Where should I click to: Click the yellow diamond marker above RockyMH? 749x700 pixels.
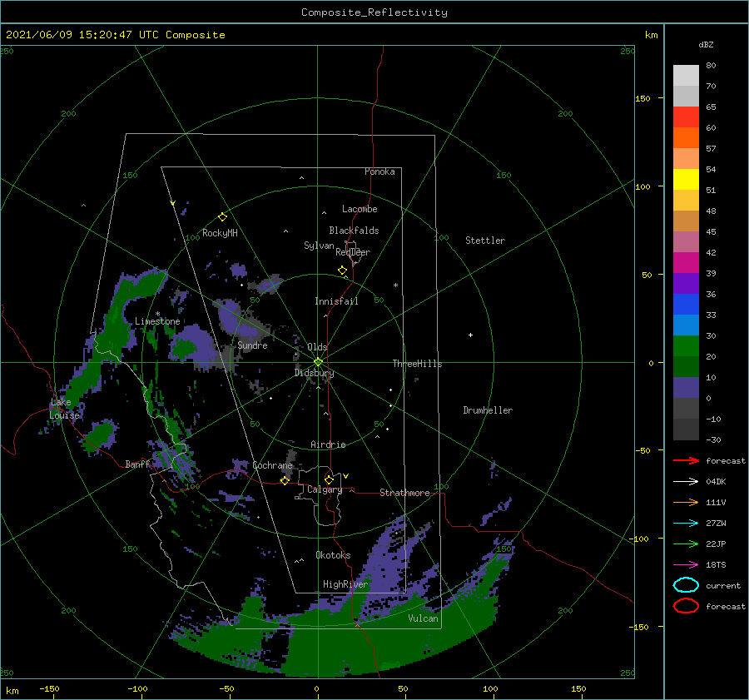222,217
